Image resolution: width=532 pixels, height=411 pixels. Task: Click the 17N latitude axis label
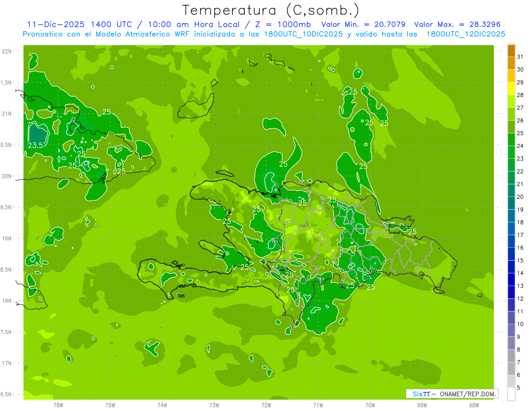[7, 363]
